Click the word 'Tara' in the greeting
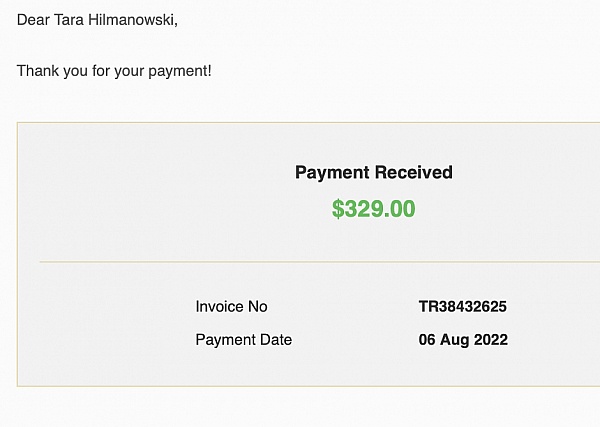The height and width of the screenshot is (427, 600). click(x=69, y=20)
